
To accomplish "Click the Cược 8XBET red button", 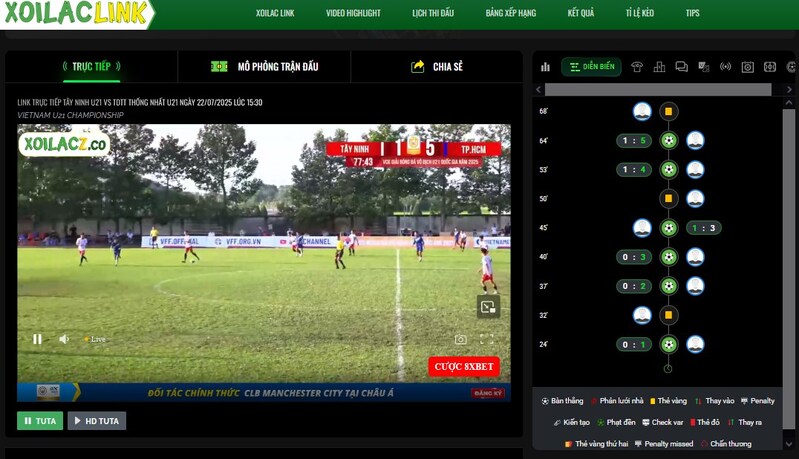I will [x=464, y=366].
